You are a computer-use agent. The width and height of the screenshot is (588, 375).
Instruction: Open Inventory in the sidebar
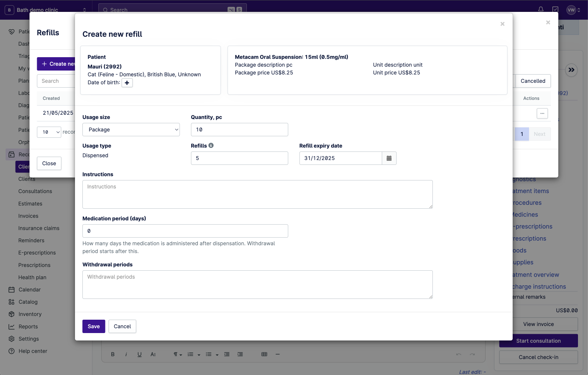coord(30,314)
